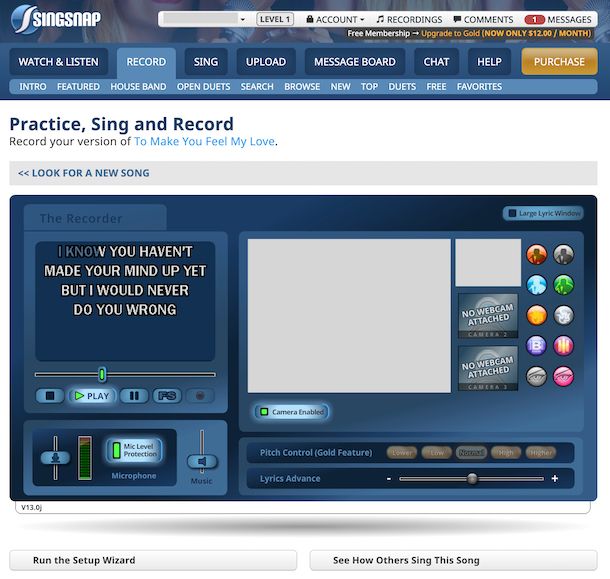610x579 pixels.
Task: Click the Lyrics Advance plus sign
Action: [555, 478]
